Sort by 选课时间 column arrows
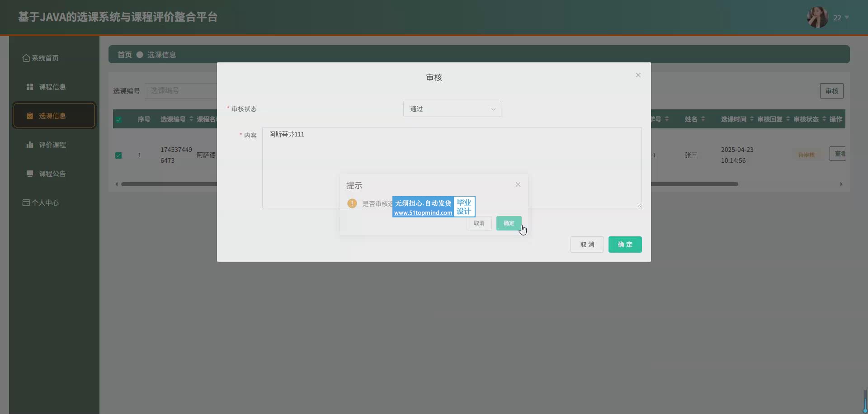This screenshot has width=868, height=414. pyautogui.click(x=752, y=119)
